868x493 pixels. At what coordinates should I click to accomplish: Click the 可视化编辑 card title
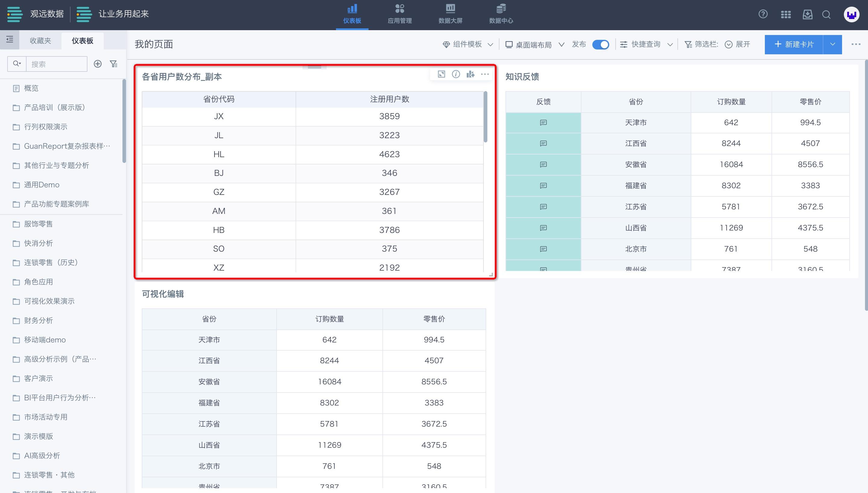click(x=163, y=294)
